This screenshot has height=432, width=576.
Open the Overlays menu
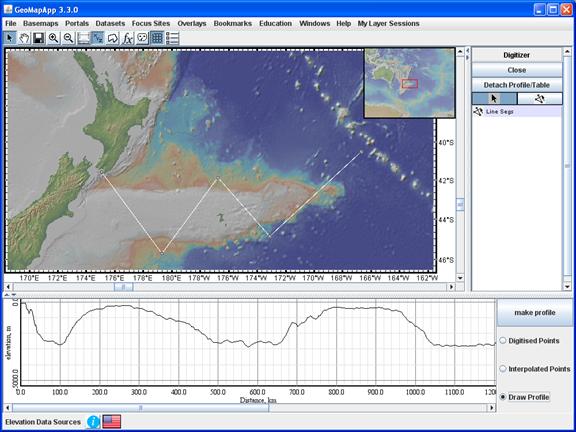pyautogui.click(x=192, y=23)
